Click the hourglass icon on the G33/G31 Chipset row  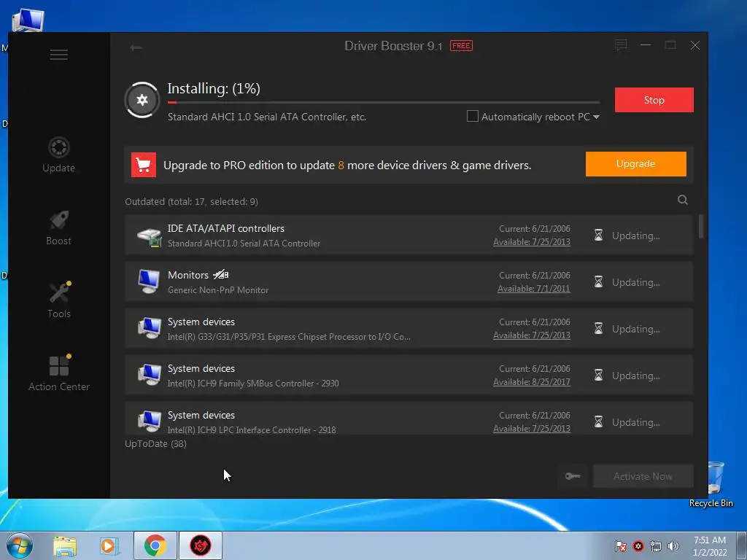click(598, 329)
